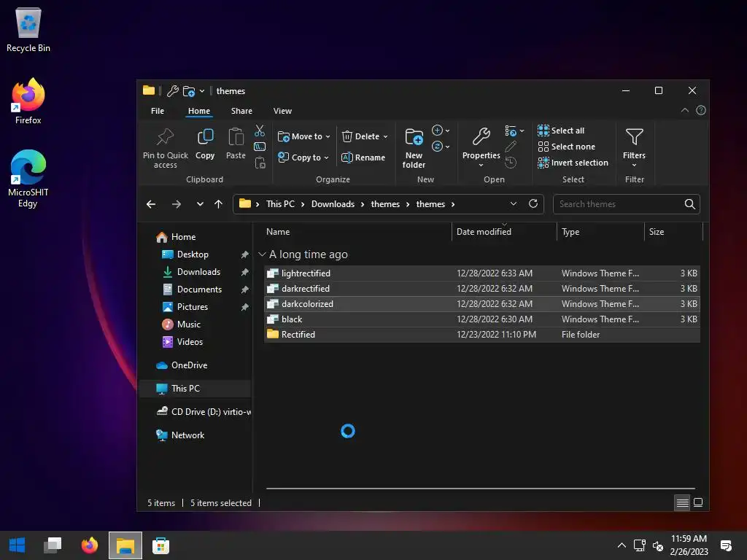Open the Customize Quick Access Toolbar dropdown
The width and height of the screenshot is (747, 560).
pyautogui.click(x=202, y=91)
